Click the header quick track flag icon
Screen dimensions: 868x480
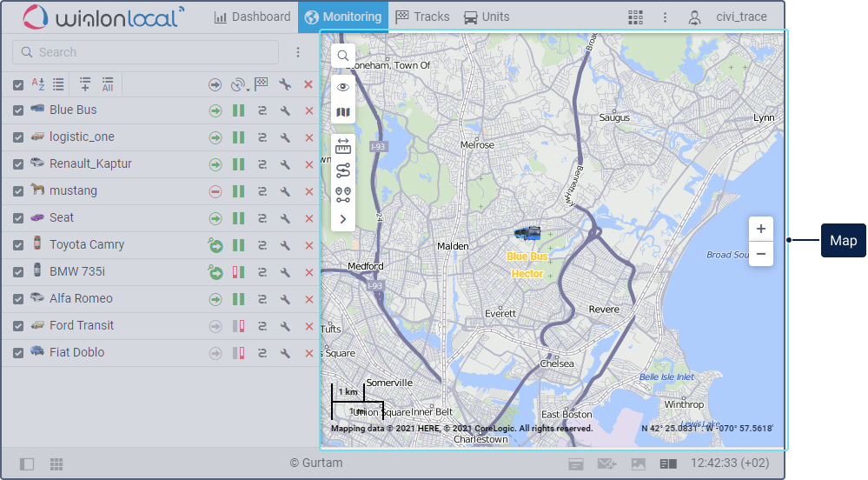click(x=262, y=84)
